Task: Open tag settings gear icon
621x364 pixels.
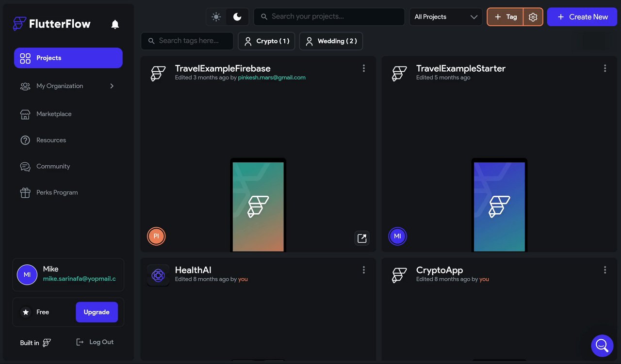Action: (533, 17)
